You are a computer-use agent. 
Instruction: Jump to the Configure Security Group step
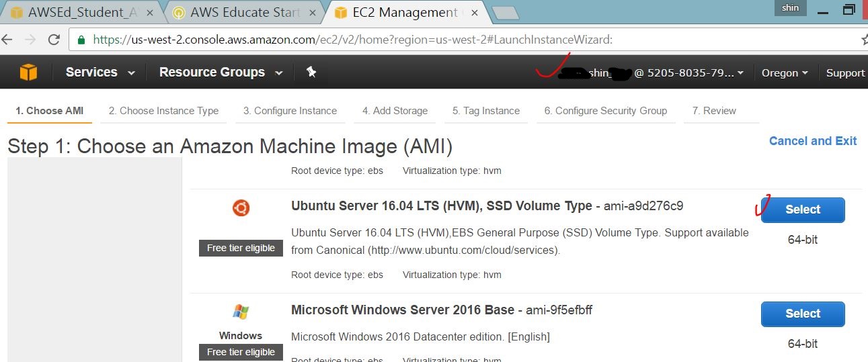(x=605, y=111)
